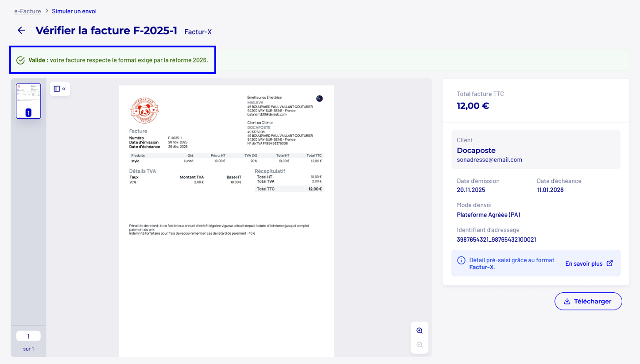Click the emission date 20.11.2025
This screenshot has height=364, width=640.
click(x=471, y=190)
